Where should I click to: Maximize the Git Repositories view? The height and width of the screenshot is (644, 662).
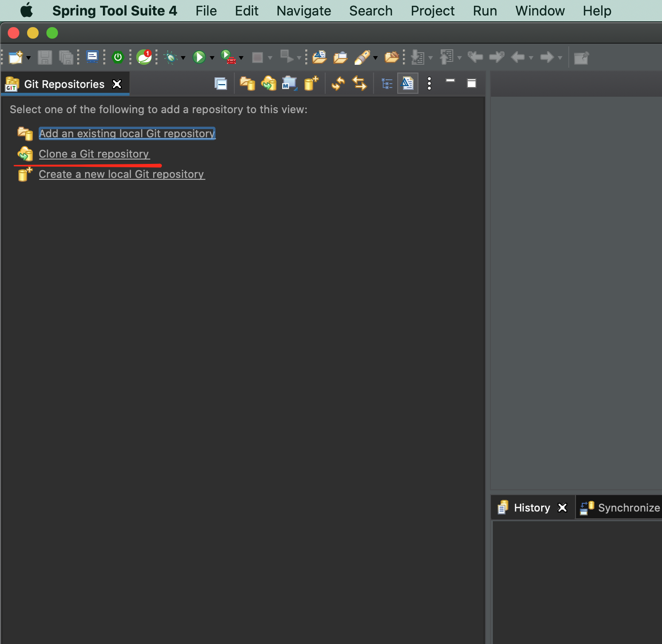click(472, 83)
